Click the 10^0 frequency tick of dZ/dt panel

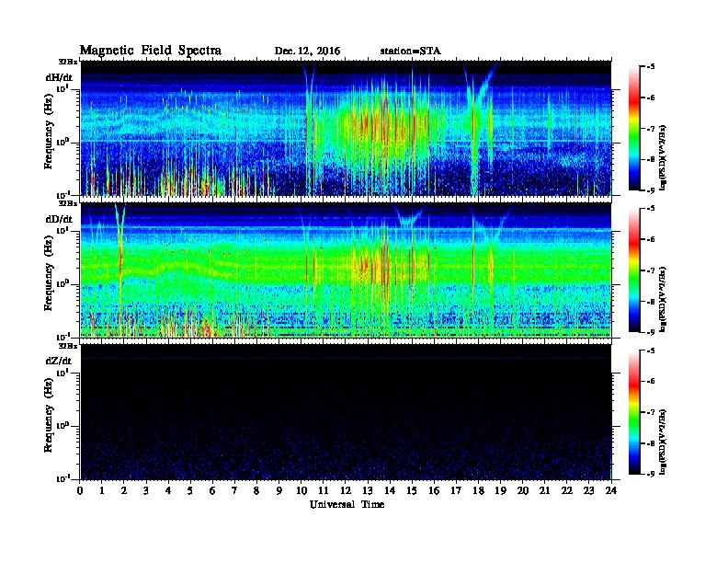(x=63, y=426)
